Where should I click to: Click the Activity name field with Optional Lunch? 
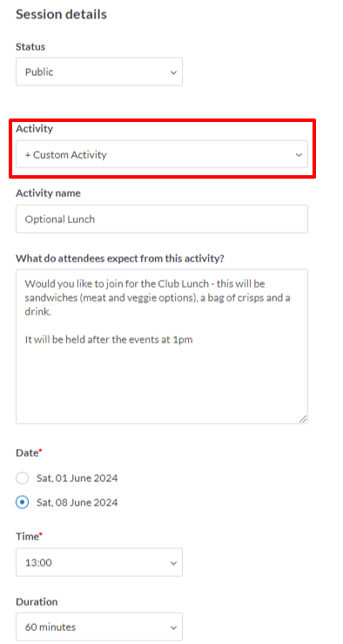click(x=162, y=219)
